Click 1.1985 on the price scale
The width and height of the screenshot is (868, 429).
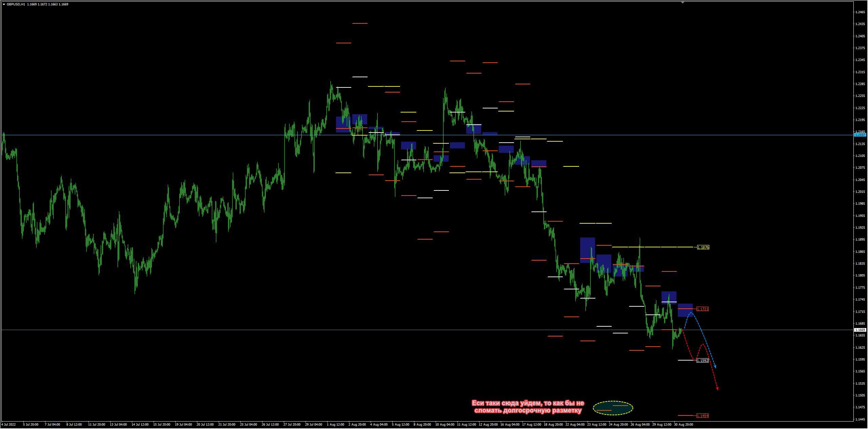860,204
